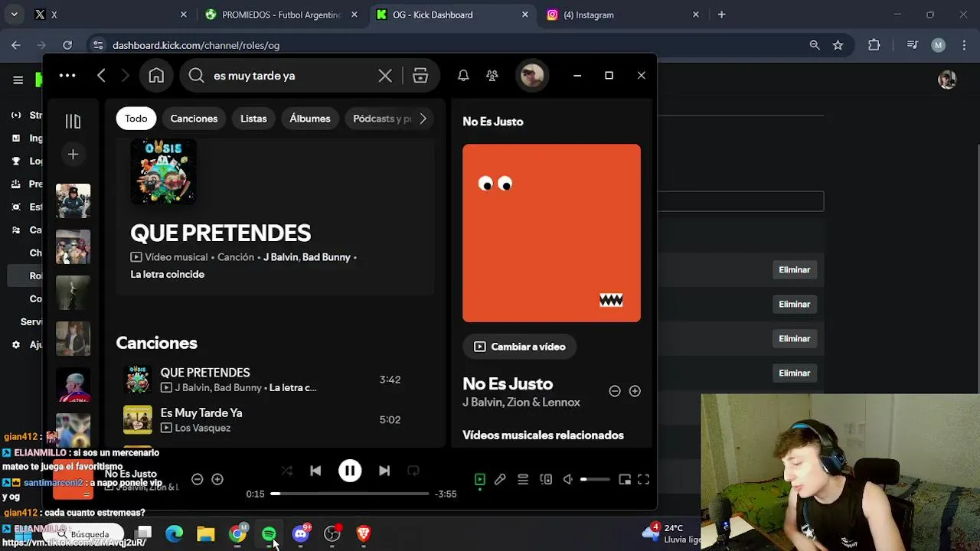Select the Canciones filter chip
This screenshot has height=551, width=980.
(194, 119)
